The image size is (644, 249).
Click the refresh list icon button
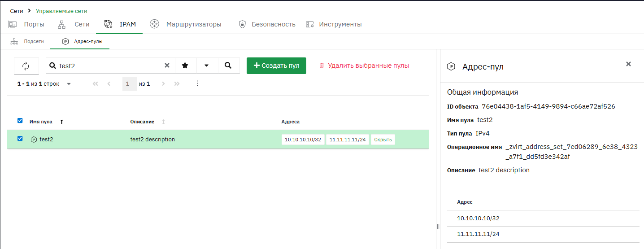[x=26, y=66]
